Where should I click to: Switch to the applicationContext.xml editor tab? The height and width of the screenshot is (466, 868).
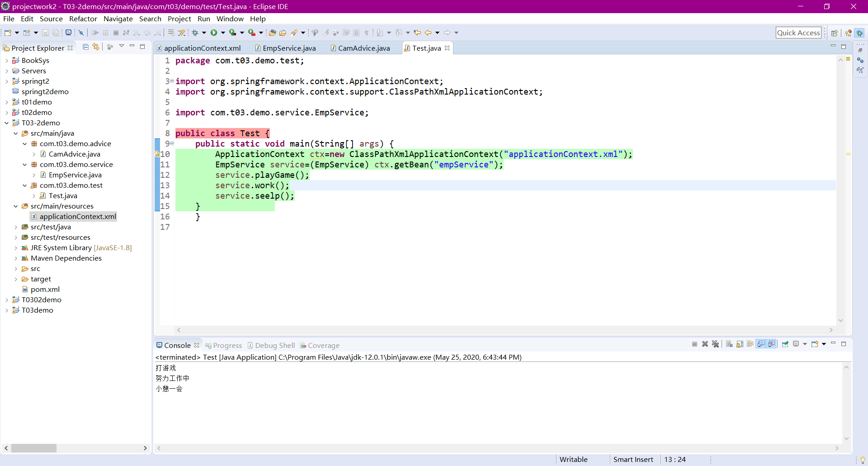(199, 48)
